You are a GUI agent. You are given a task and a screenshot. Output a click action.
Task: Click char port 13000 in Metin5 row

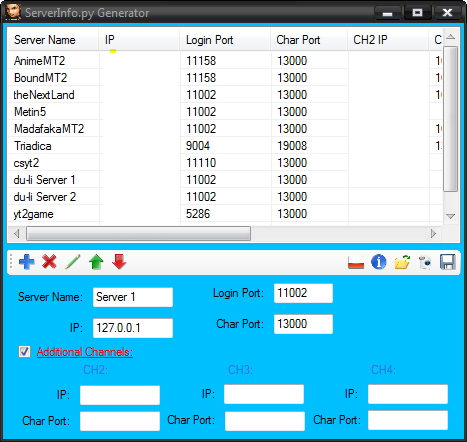[x=292, y=112]
